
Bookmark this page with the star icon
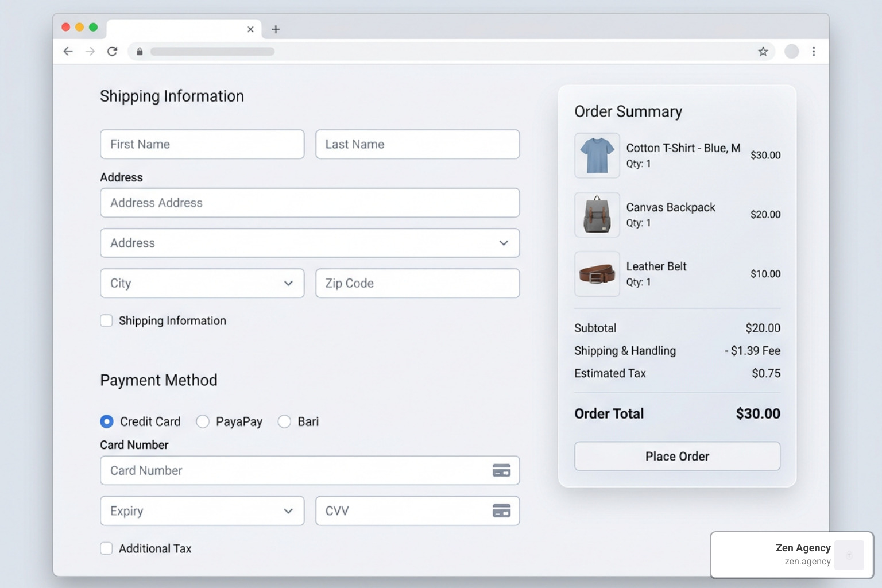763,52
